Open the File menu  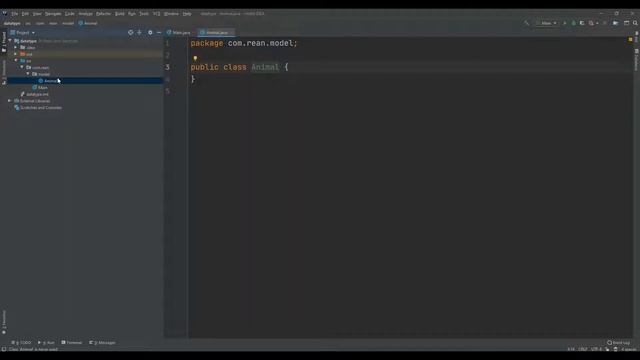click(x=15, y=13)
